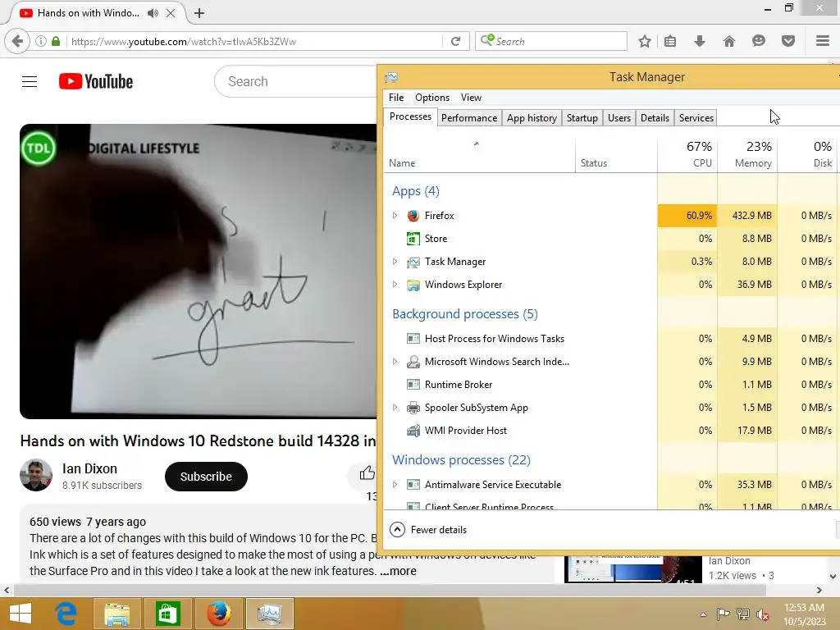Open a new tab with the plus button
The height and width of the screenshot is (630, 840).
click(199, 13)
